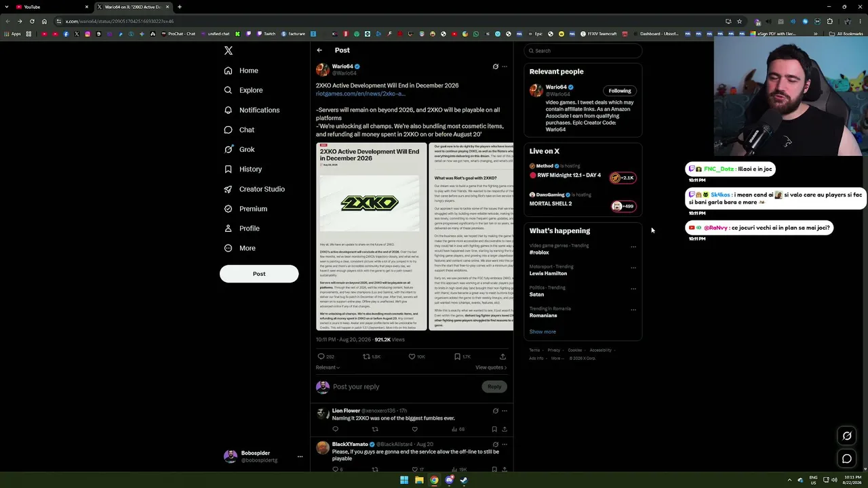The image size is (868, 488).
Task: Click Grok icon on BlackXYamato's reply
Action: [x=495, y=445]
